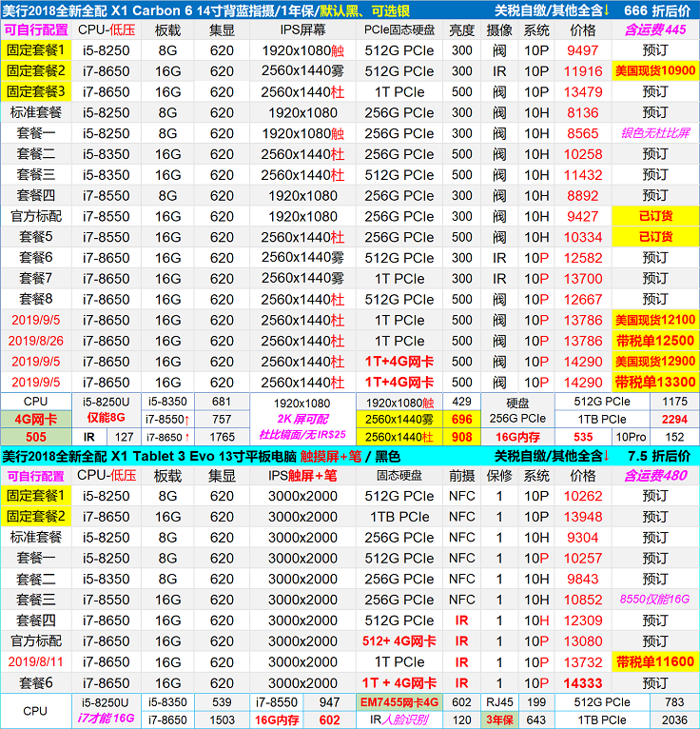Click the 含运费445 header cell
Screen dimensions: 700x729
(x=655, y=30)
